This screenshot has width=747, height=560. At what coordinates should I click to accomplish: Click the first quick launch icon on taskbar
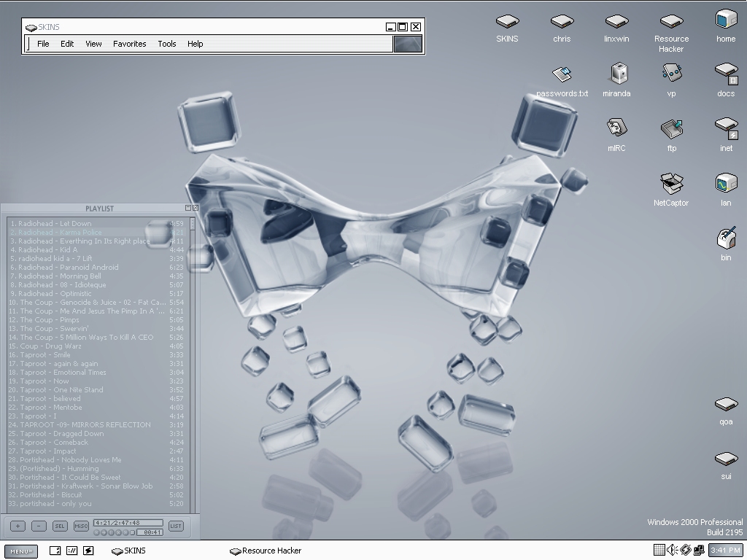point(55,551)
